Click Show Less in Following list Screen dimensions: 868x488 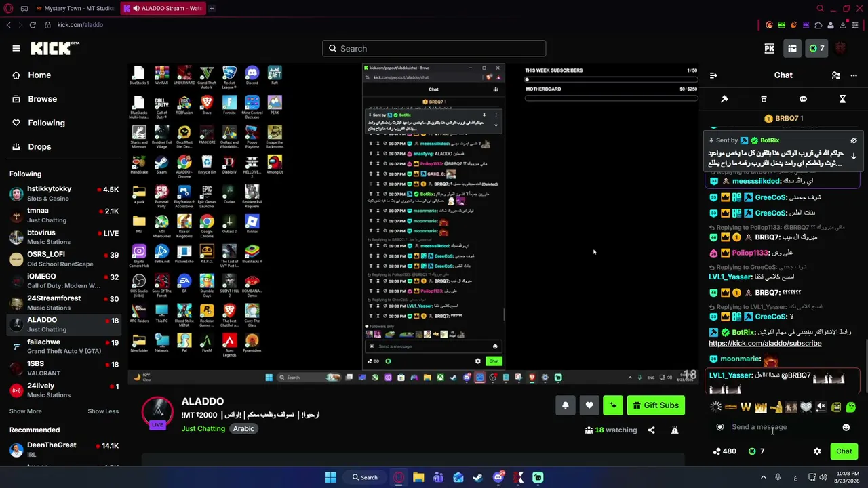pyautogui.click(x=103, y=411)
